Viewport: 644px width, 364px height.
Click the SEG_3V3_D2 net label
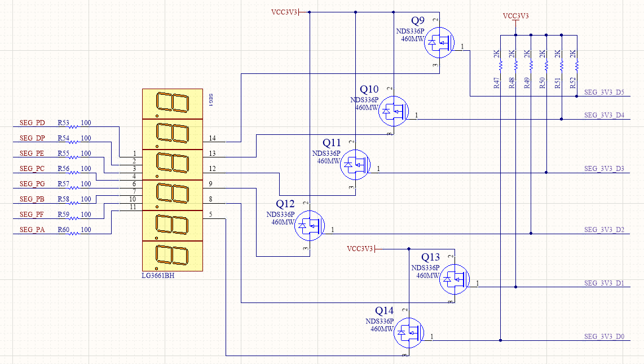click(x=604, y=230)
